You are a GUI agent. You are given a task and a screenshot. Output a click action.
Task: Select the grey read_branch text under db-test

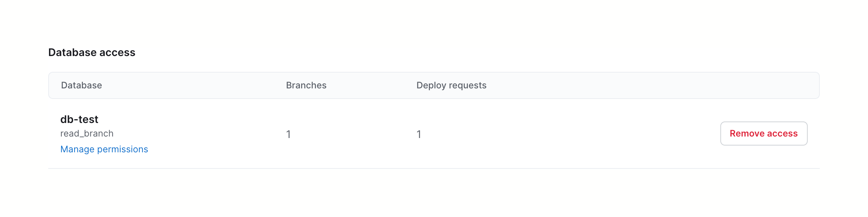pyautogui.click(x=87, y=134)
